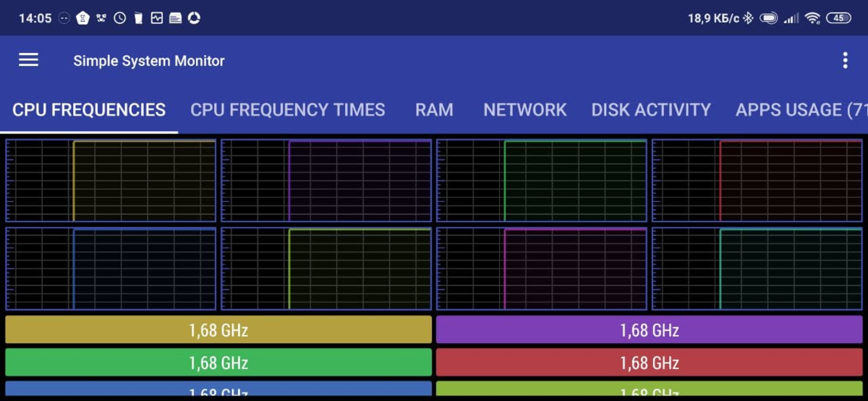Tap the magenta core frequency graph

[542, 269]
